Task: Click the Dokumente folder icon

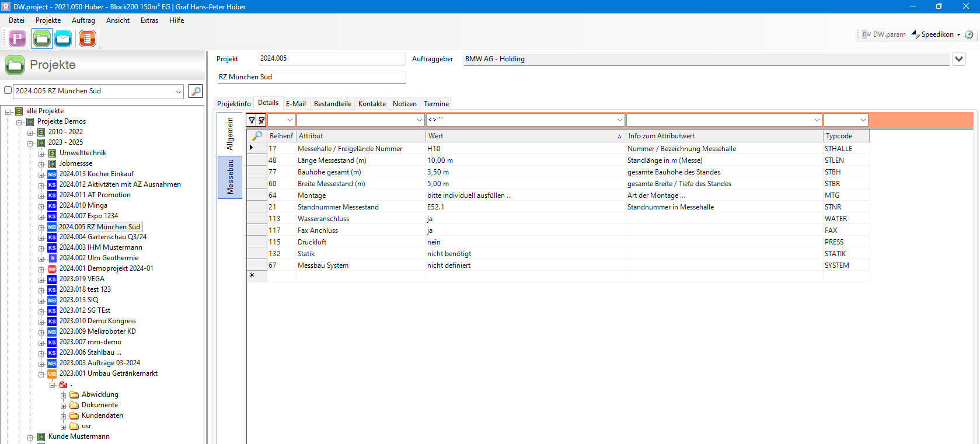Action: coord(74,405)
